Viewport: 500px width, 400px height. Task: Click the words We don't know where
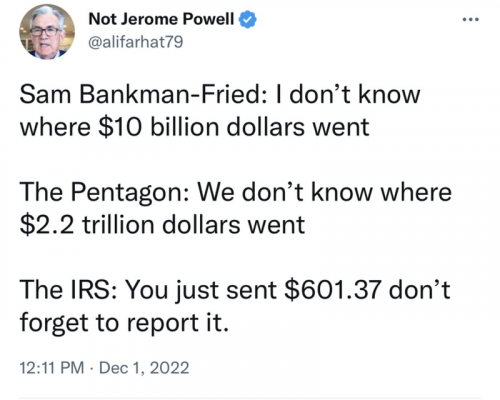tap(325, 192)
